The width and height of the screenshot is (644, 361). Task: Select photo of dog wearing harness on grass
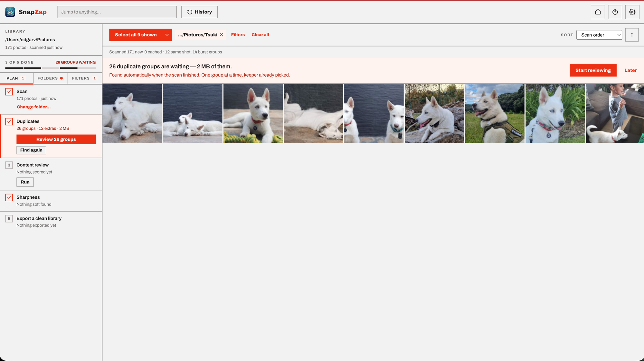(x=495, y=114)
